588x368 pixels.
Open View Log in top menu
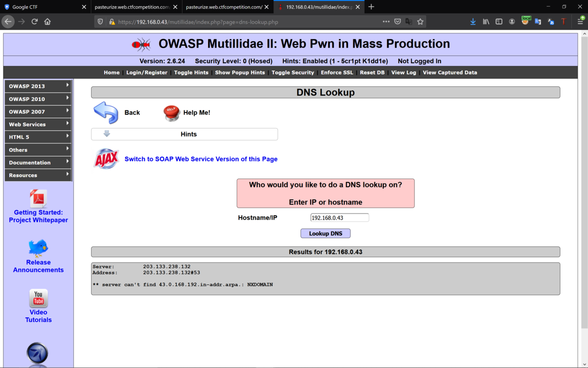click(x=404, y=73)
